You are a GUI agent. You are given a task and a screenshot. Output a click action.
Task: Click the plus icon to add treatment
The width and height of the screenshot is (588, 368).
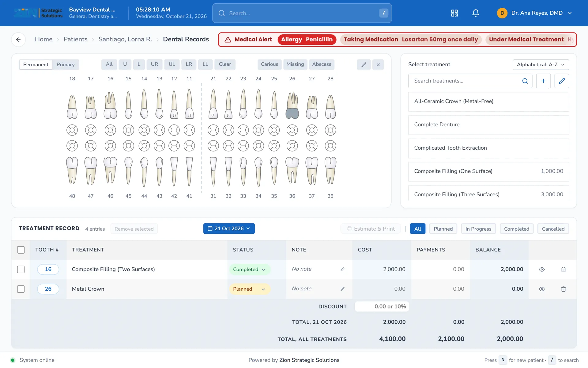click(543, 81)
